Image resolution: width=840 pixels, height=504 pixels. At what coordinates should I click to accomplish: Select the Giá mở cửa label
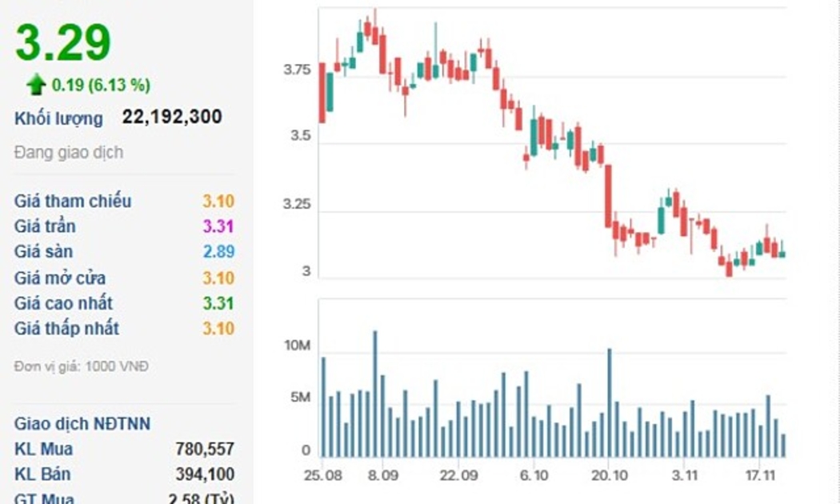[x=60, y=278]
